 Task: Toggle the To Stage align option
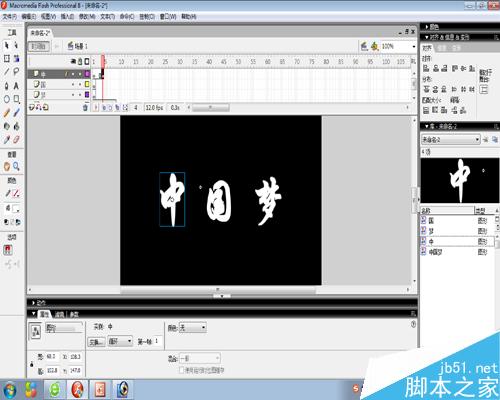click(x=483, y=89)
